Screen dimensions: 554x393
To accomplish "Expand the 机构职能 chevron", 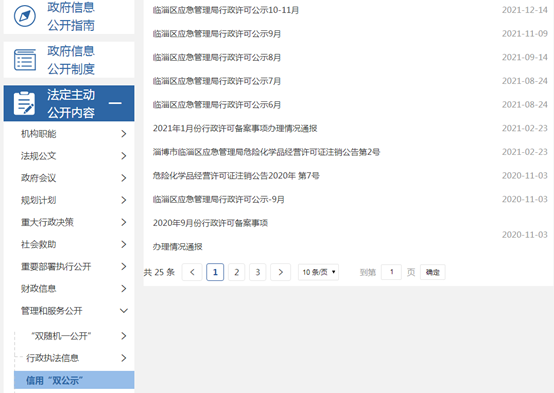I will click(123, 134).
